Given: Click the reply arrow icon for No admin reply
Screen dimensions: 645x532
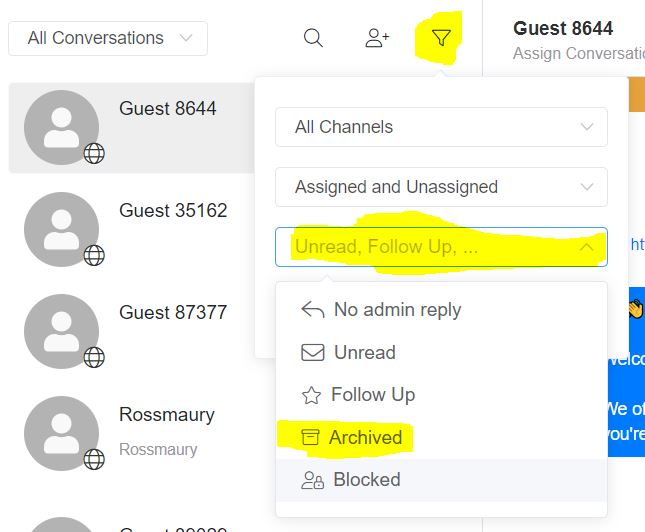Looking at the screenshot, I should pyautogui.click(x=313, y=310).
